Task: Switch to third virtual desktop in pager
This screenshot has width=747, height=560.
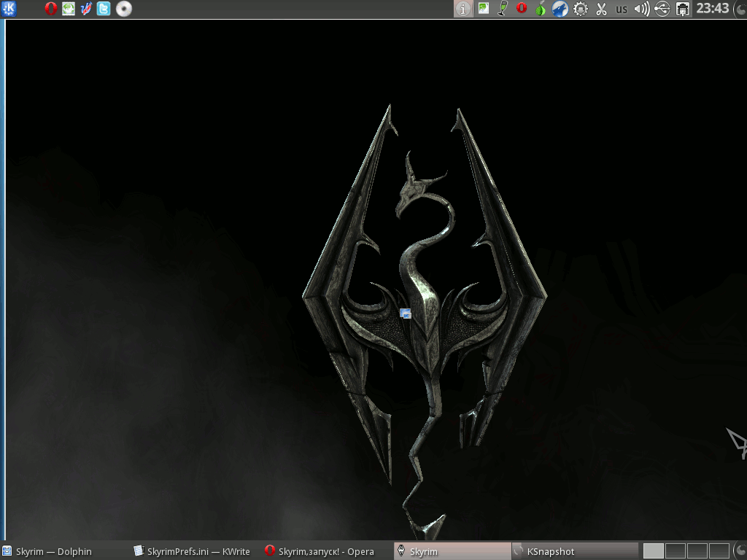Action: 697,551
